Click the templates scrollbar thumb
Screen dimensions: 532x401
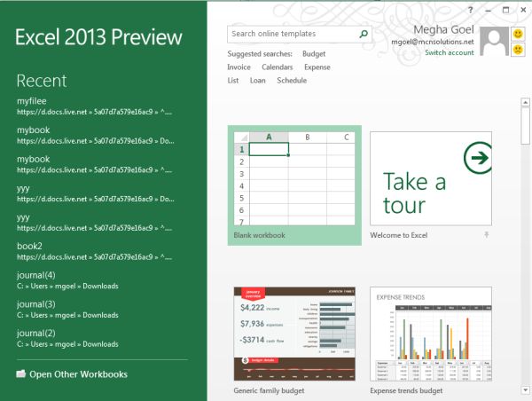525,126
